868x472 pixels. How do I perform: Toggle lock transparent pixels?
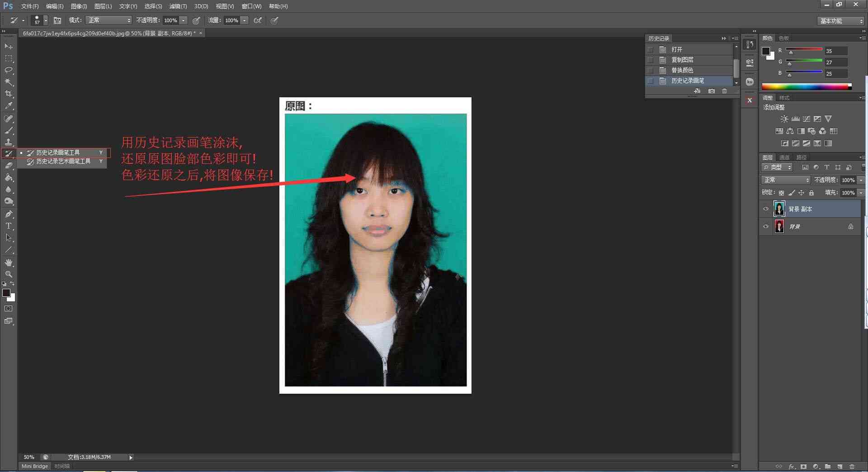pyautogui.click(x=781, y=193)
